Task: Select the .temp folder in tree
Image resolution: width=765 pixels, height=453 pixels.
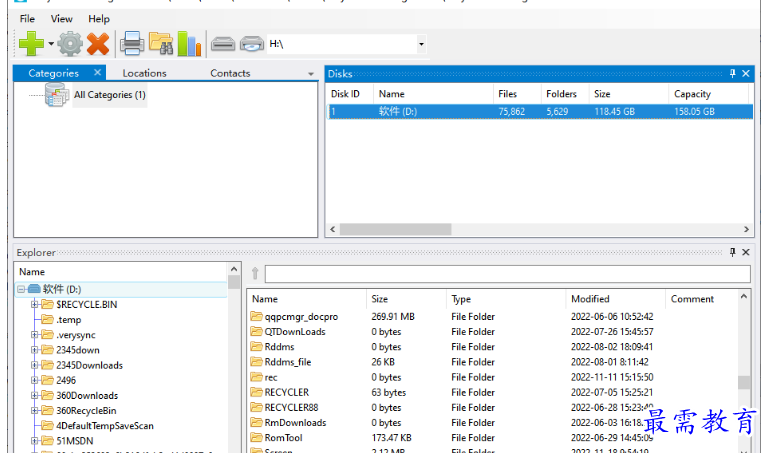Action: [69, 320]
